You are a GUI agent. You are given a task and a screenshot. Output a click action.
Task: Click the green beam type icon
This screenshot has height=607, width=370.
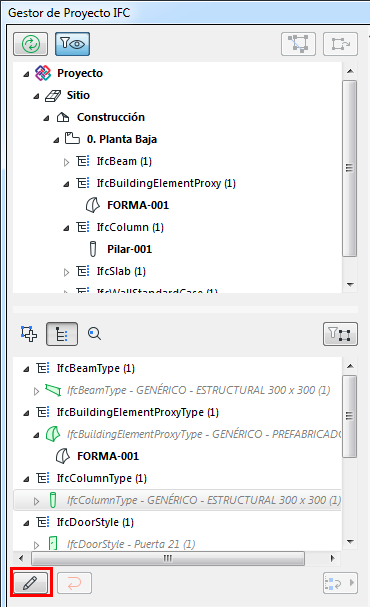(53, 390)
